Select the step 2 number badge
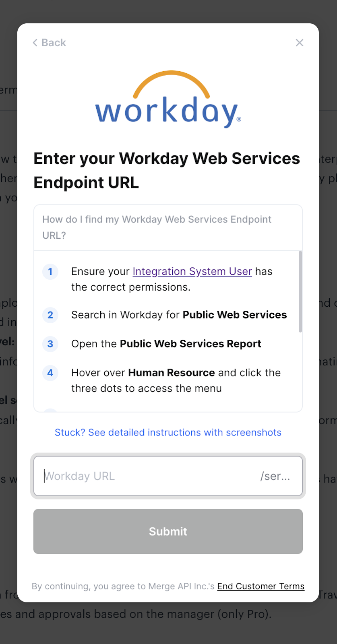The height and width of the screenshot is (644, 337). click(50, 315)
